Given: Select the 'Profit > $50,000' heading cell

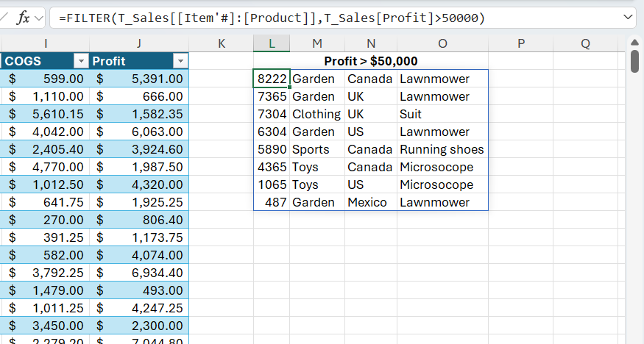Looking at the screenshot, I should coord(371,61).
